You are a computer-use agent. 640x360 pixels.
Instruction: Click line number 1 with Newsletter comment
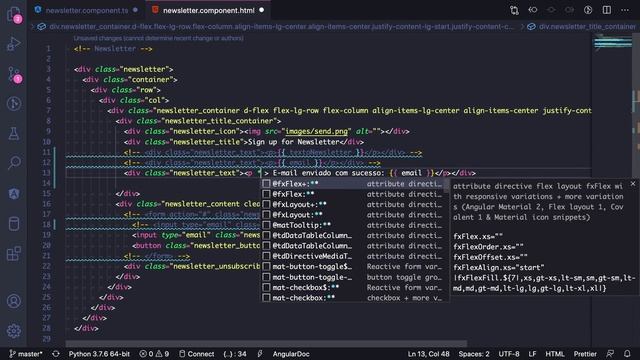coord(48,49)
